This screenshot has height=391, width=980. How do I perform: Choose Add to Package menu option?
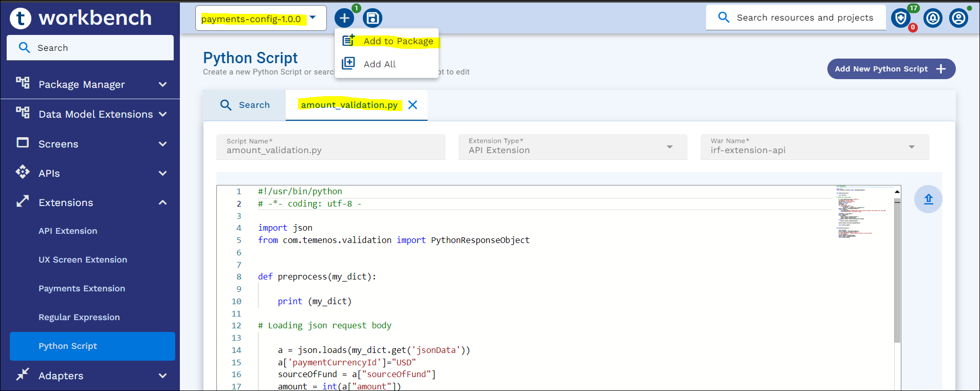pyautogui.click(x=398, y=41)
